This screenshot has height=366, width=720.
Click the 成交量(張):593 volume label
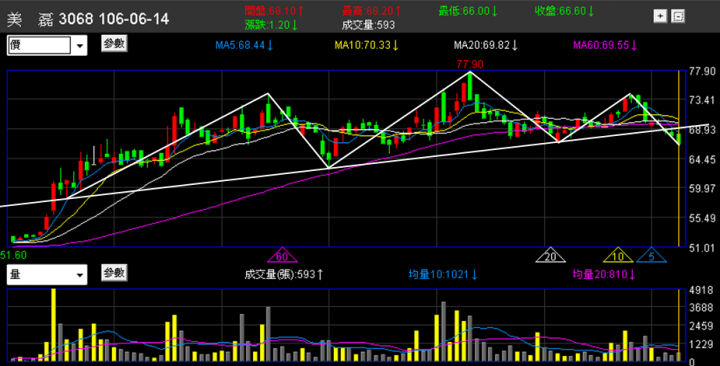coord(284,275)
